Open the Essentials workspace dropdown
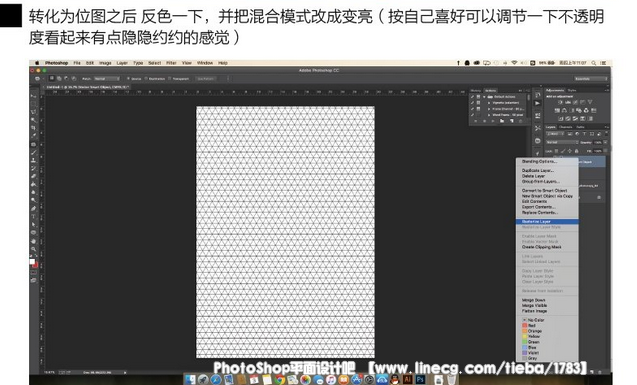 (x=591, y=79)
